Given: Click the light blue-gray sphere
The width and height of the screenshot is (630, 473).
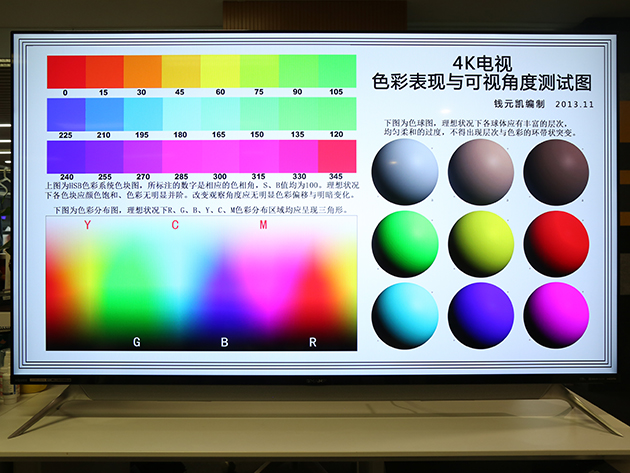Looking at the screenshot, I should (405, 172).
